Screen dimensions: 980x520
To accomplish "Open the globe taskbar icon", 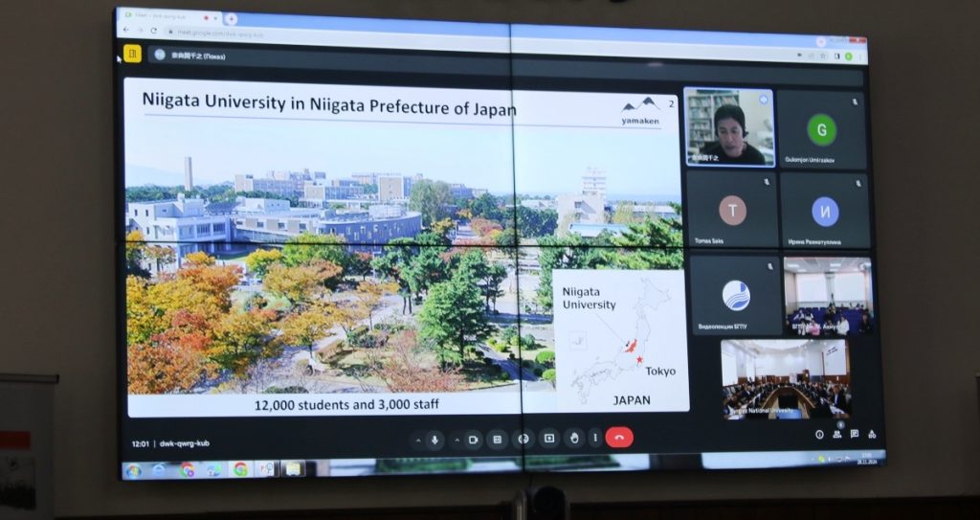I will pyautogui.click(x=213, y=469).
